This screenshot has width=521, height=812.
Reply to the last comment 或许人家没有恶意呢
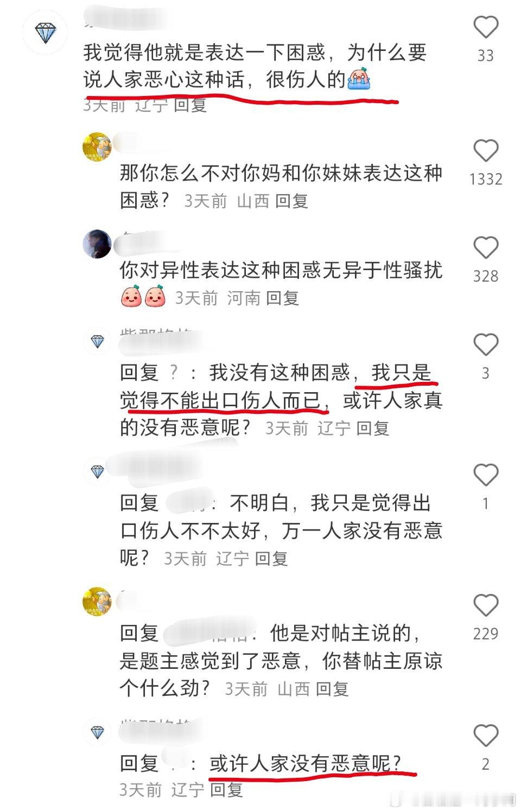tap(226, 789)
